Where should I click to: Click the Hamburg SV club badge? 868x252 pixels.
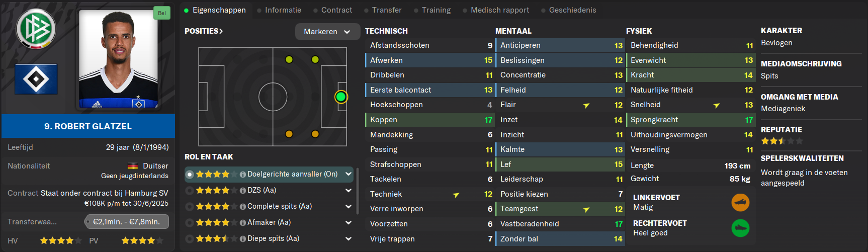pyautogui.click(x=36, y=79)
